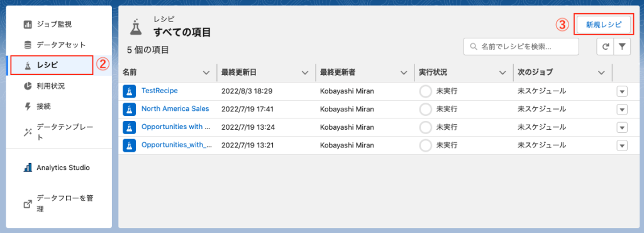Open the row actions dropdown for TestRecipe

[622, 92]
